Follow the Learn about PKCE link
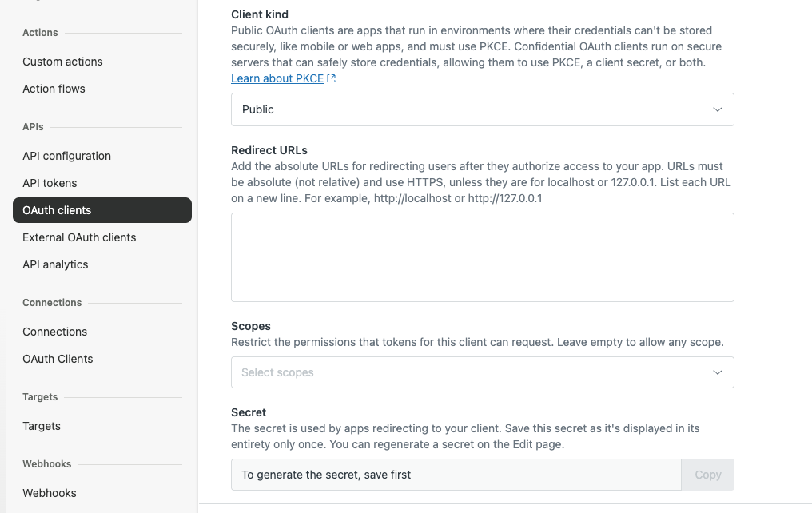The width and height of the screenshot is (812, 513). [x=277, y=78]
